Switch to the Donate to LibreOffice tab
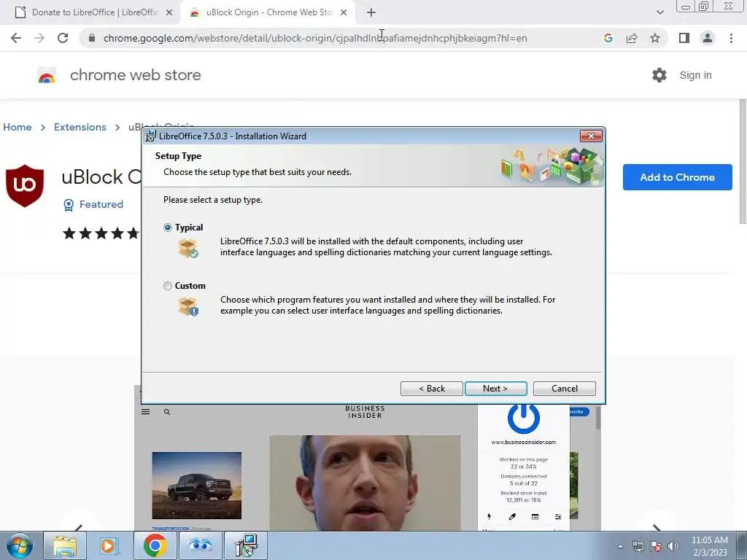Image resolution: width=747 pixels, height=560 pixels. click(94, 12)
